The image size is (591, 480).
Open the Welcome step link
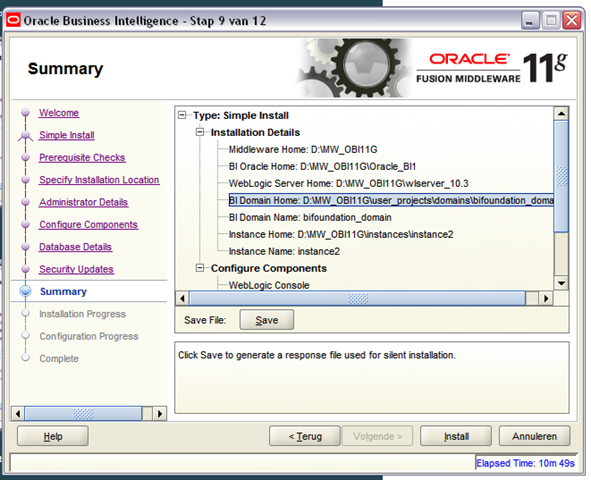coord(59,113)
